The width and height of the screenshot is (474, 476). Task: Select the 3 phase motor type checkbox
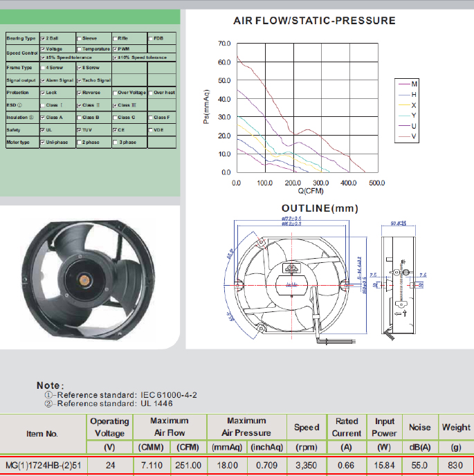115,142
